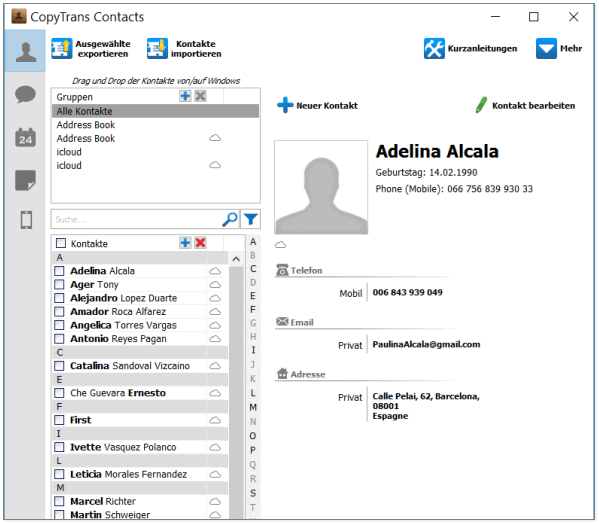Click the Email envelope icon
599x524 pixels.
click(282, 322)
